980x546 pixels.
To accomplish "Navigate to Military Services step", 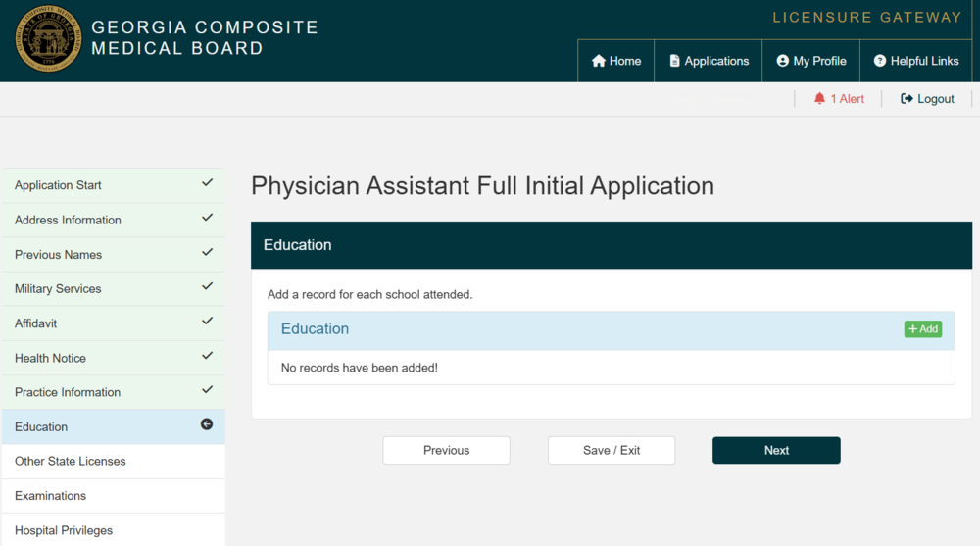I will [58, 289].
